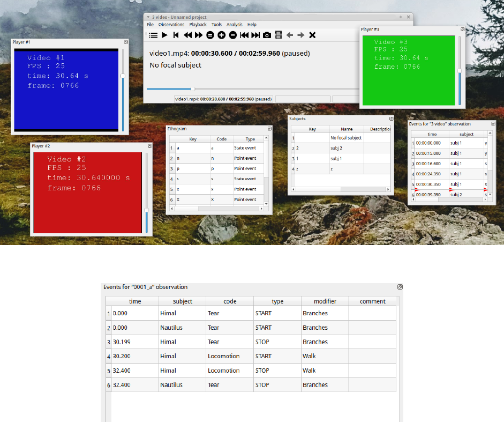Viewport: 504px width, 422px height.
Task: Increase playback speed with plus icon
Action: pyautogui.click(x=221, y=35)
